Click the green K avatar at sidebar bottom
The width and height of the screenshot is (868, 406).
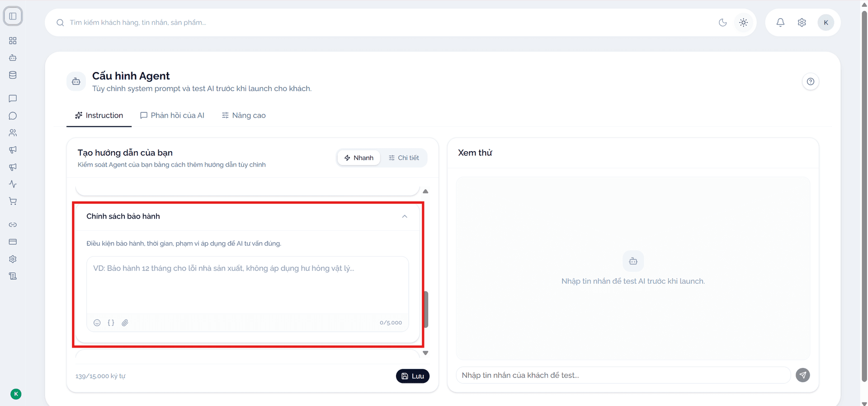coord(16,394)
